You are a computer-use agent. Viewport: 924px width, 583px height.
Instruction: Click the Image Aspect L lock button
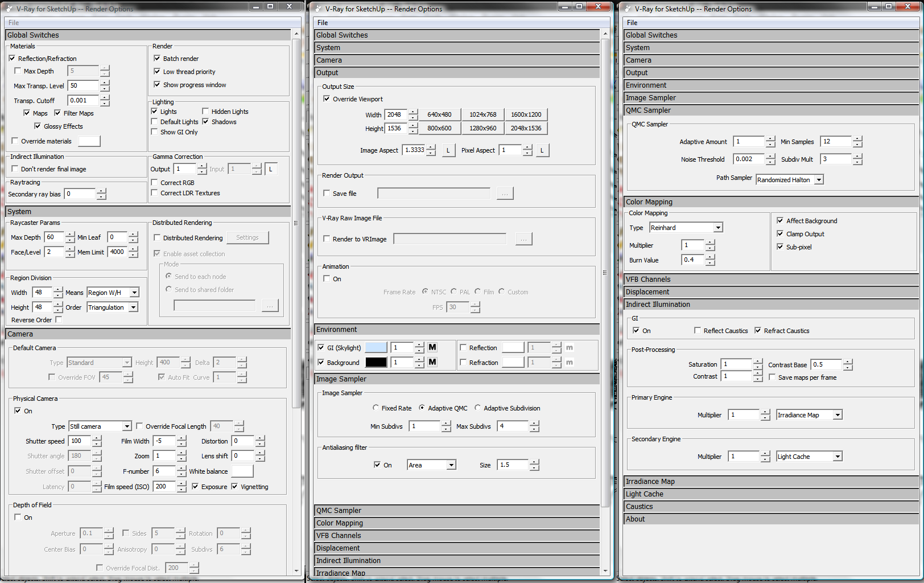tap(448, 150)
